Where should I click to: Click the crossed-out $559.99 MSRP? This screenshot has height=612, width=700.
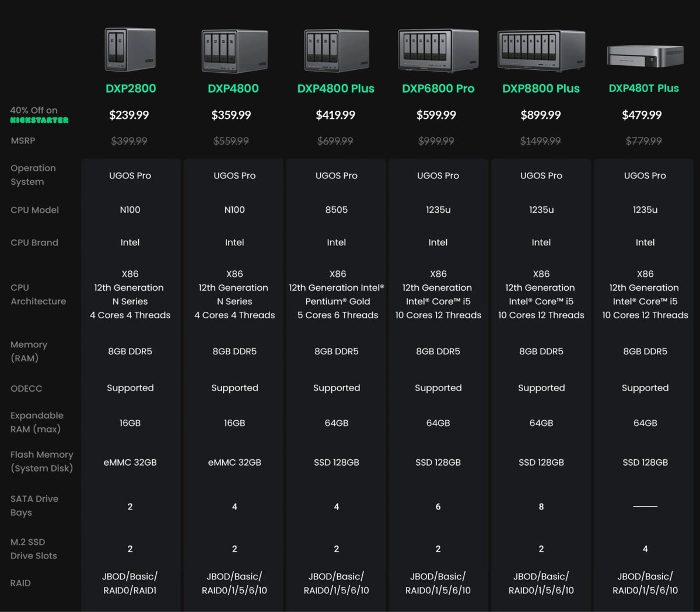pyautogui.click(x=232, y=141)
